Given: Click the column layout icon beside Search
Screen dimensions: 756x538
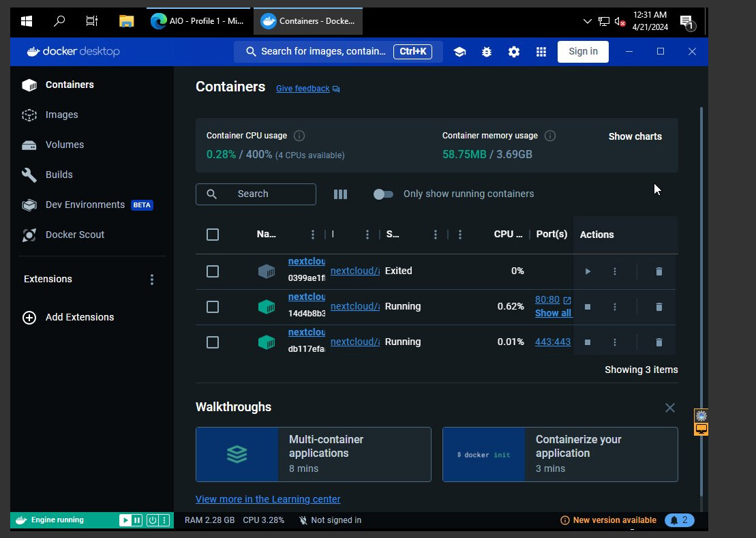Looking at the screenshot, I should point(340,194).
